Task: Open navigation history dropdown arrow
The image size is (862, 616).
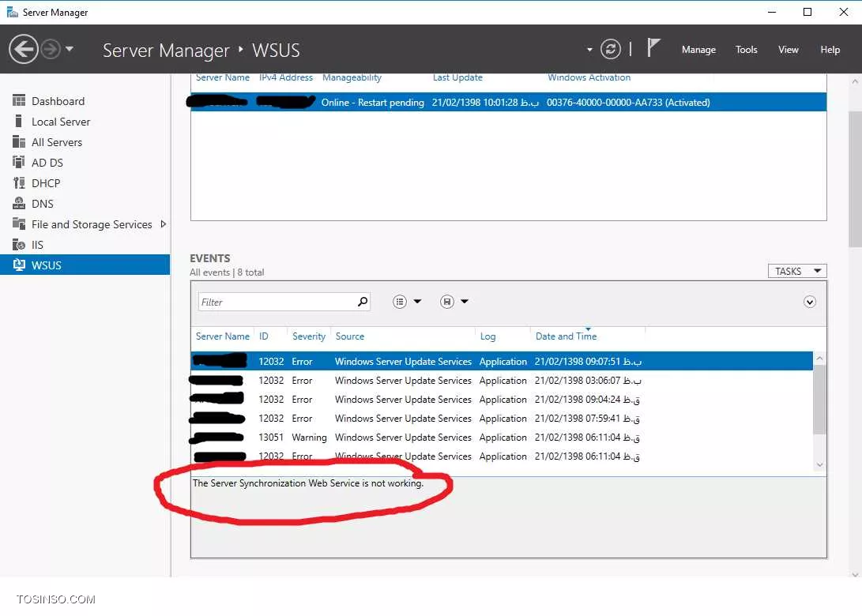Action: 70,49
